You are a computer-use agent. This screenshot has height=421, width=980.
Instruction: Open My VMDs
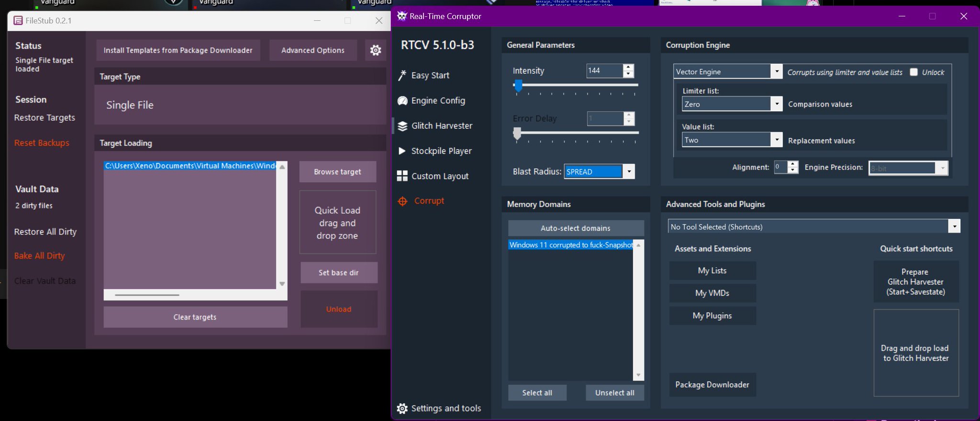click(x=713, y=293)
